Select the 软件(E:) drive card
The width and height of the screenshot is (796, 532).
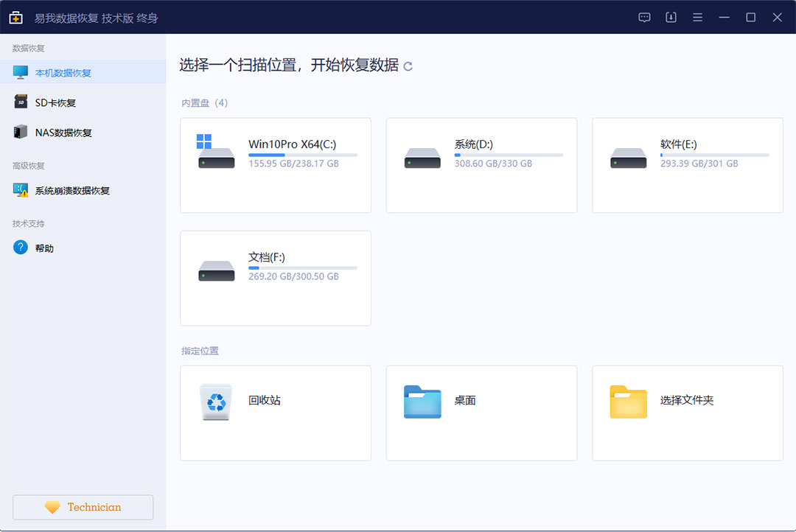[x=688, y=166]
